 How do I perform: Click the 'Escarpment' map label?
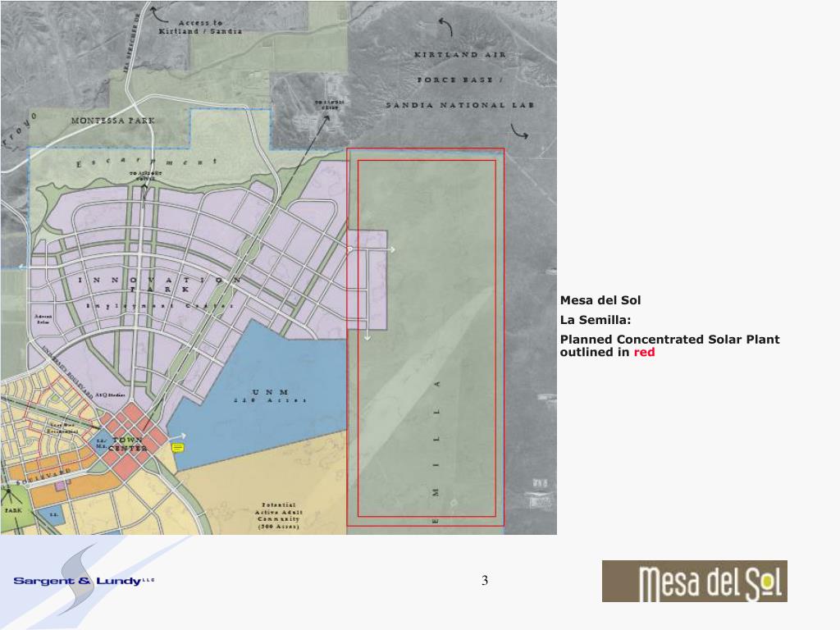coord(147,162)
